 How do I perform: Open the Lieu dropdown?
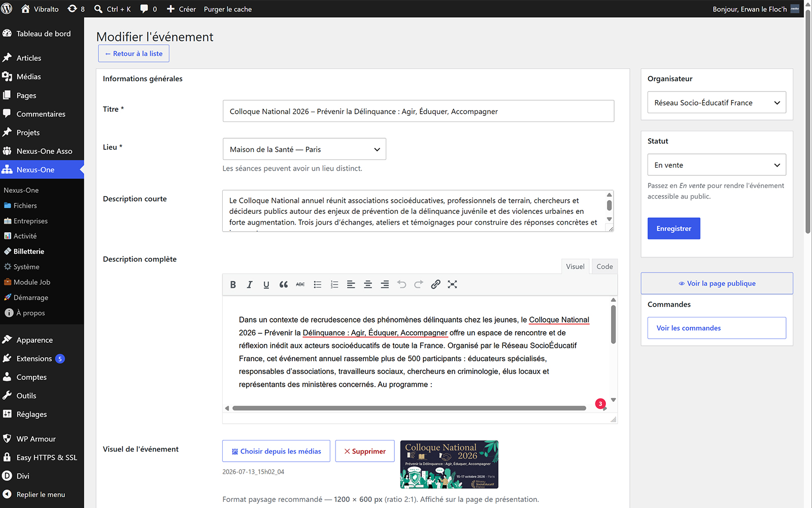tap(304, 149)
